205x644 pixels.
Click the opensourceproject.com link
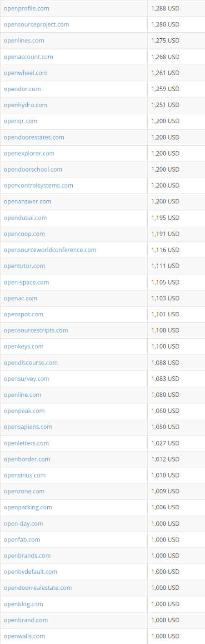pyautogui.click(x=36, y=24)
